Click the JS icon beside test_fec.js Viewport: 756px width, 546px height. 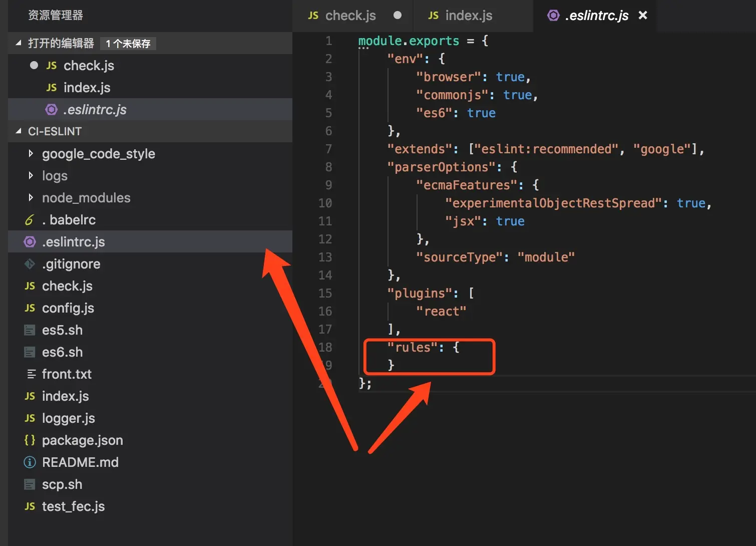[30, 506]
